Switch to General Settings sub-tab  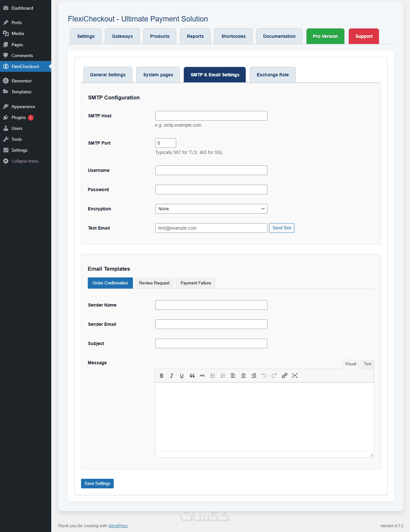(108, 75)
